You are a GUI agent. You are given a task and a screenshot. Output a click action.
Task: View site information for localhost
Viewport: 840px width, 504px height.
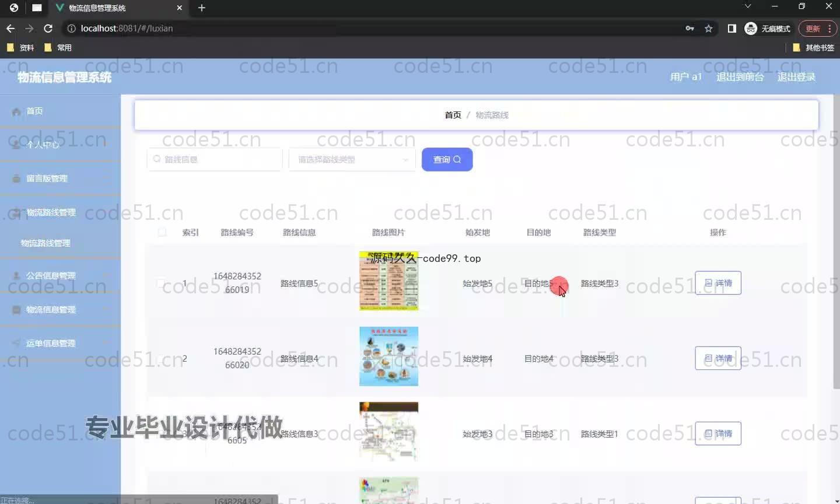(71, 28)
